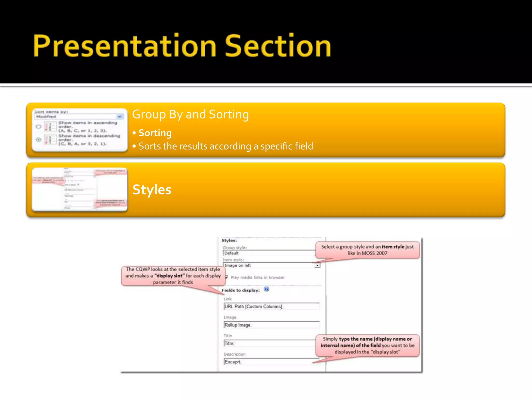Image resolution: width=532 pixels, height=399 pixels.
Task: Open the Sort items by Modified dropdown
Action: [79, 117]
